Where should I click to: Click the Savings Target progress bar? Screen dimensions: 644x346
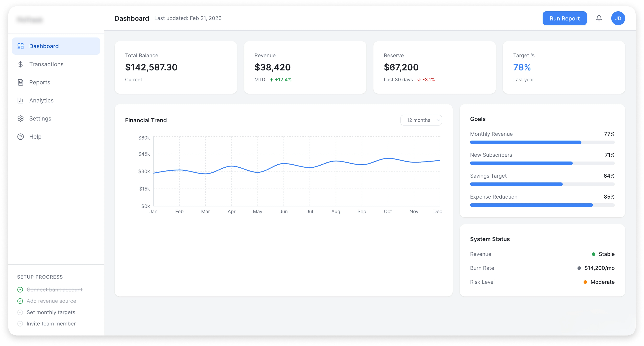[x=542, y=184]
